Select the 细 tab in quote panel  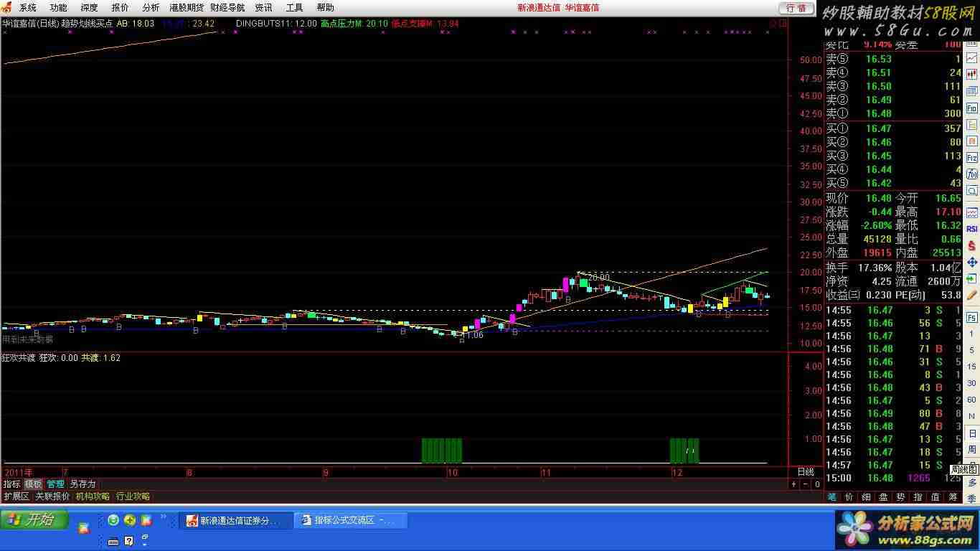click(867, 496)
